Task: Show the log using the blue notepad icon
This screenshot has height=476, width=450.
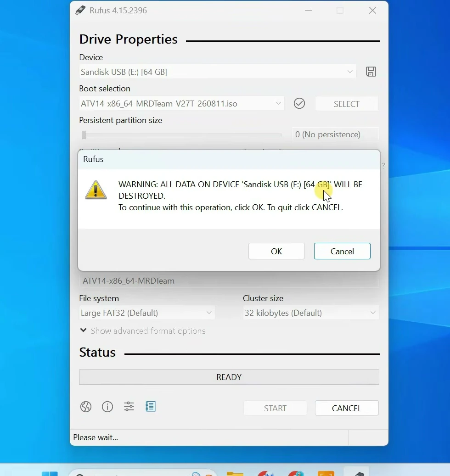Action: click(150, 407)
